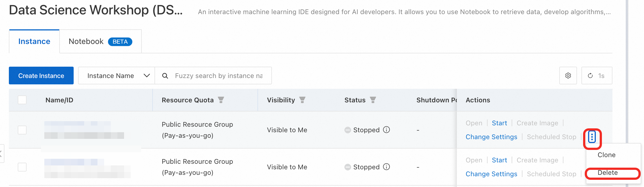Screen dimensions: 644x187
Task: Check the second instance row checkbox
Action: coord(22,167)
